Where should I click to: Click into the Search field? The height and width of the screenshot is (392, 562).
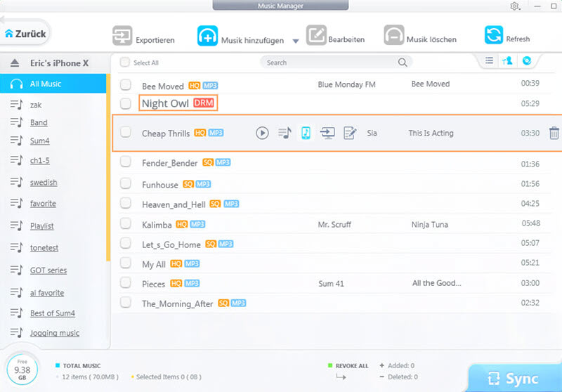(330, 63)
